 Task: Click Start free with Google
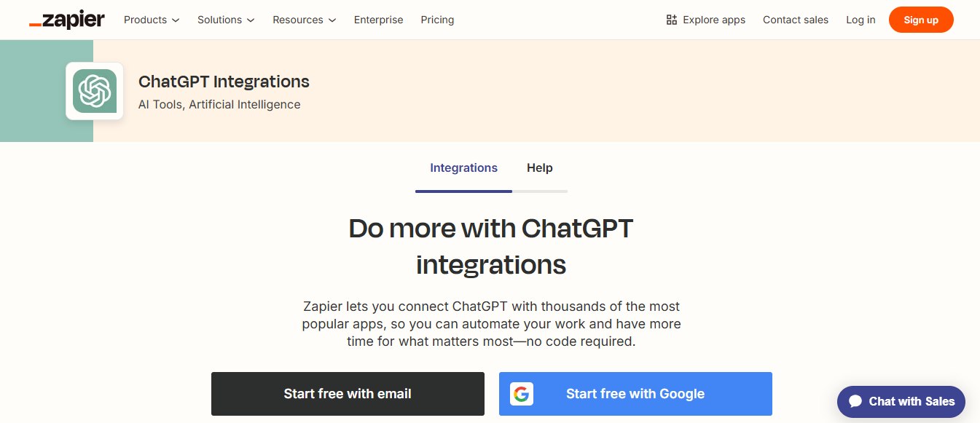click(x=635, y=393)
